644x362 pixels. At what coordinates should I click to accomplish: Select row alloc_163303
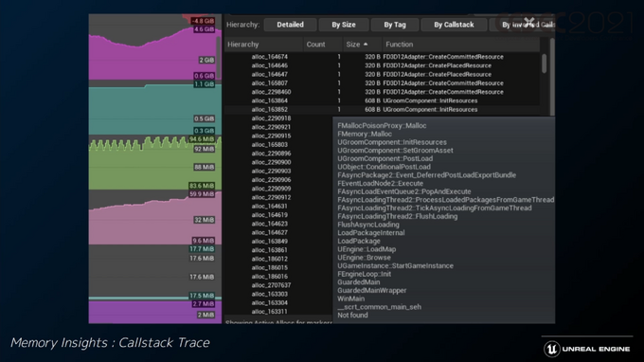pos(269,294)
